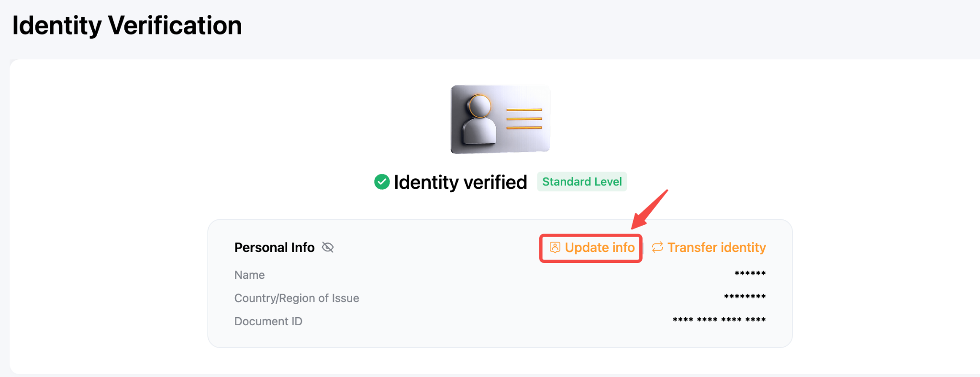The image size is (980, 377).
Task: Click the Identity verified status text
Action: pyautogui.click(x=460, y=183)
